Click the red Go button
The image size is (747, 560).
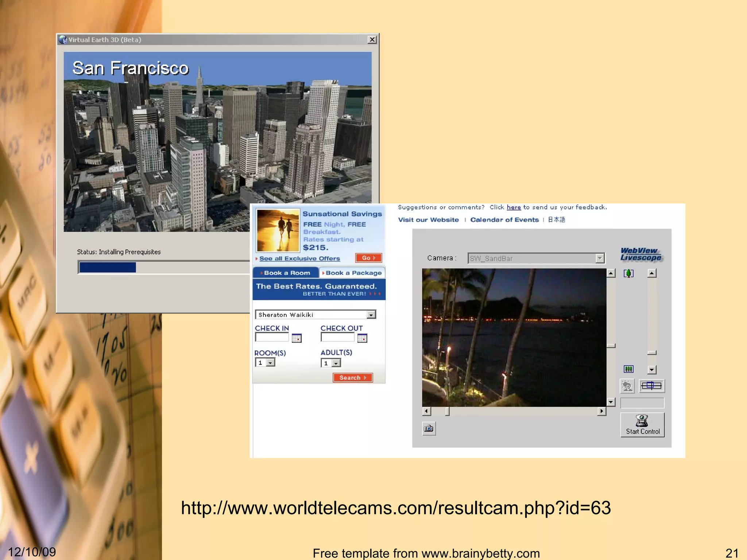point(368,258)
